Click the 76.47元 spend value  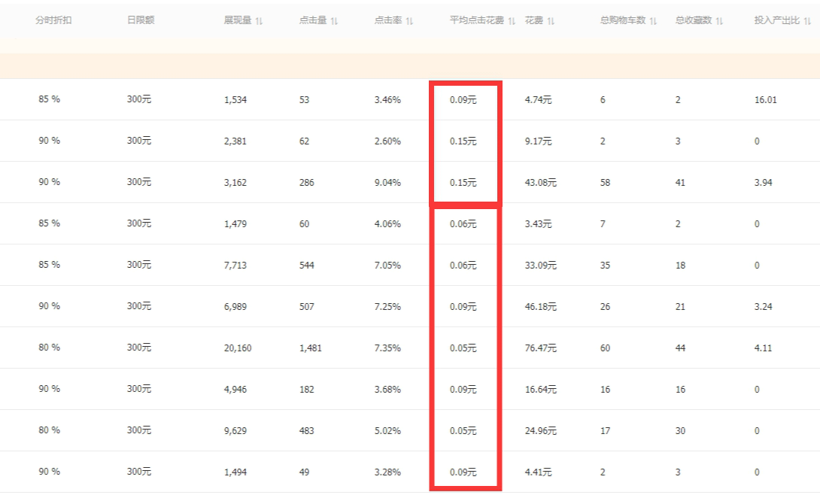(541, 348)
